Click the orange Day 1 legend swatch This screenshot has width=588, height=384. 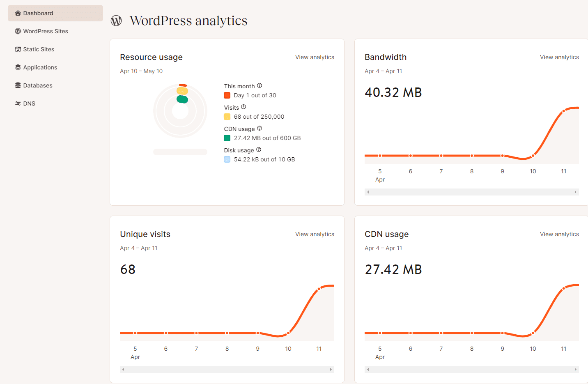(227, 95)
